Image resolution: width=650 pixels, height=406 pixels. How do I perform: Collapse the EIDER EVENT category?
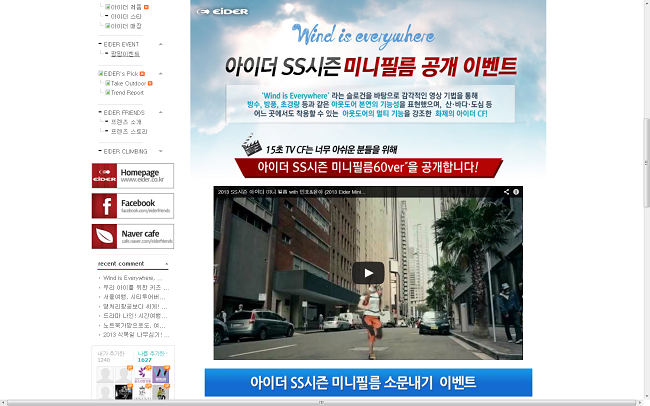point(161,44)
